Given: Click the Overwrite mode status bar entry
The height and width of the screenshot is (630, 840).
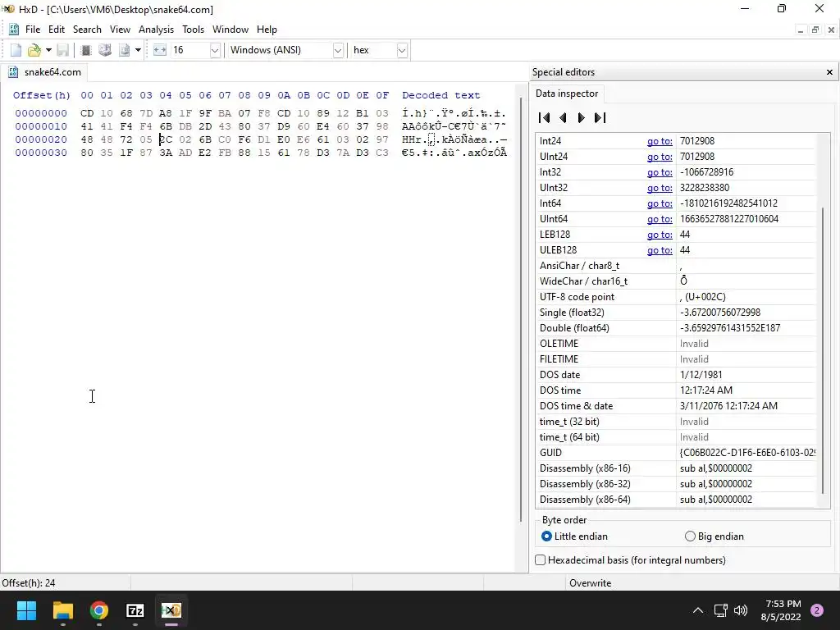Looking at the screenshot, I should coord(590,583).
